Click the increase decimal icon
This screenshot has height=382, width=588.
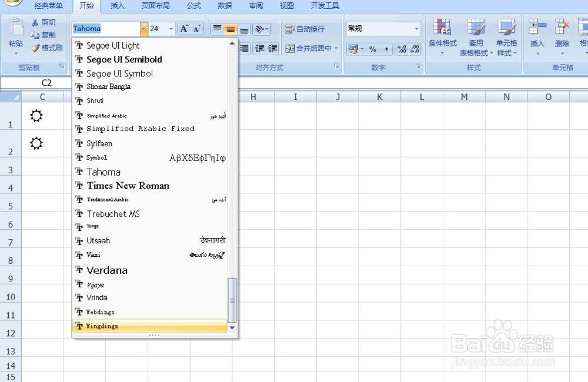coord(402,49)
